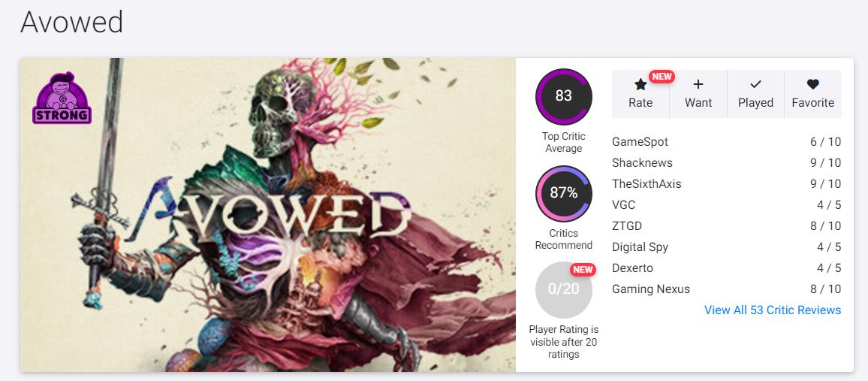Open View All 53 Critic Reviews

[x=772, y=310]
